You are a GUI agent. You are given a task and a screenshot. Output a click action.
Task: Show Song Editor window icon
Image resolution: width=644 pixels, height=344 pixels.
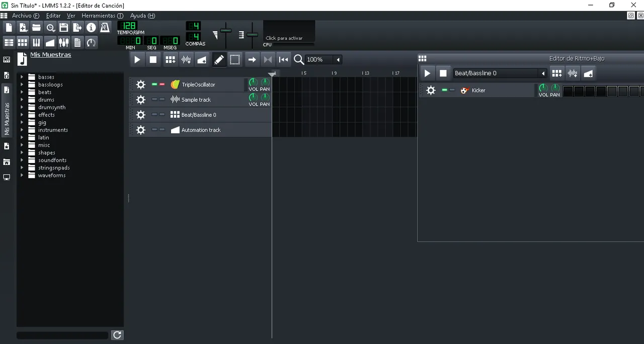pos(9,42)
